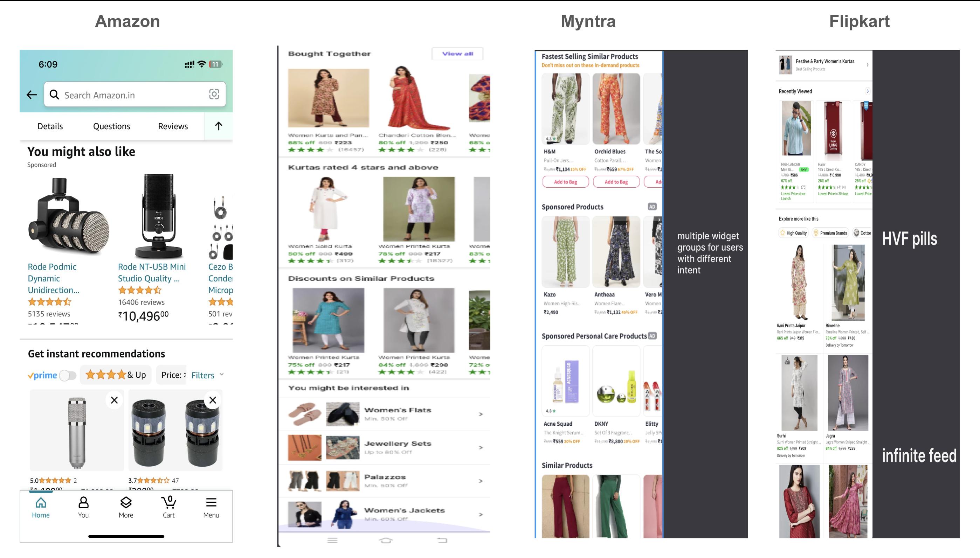The height and width of the screenshot is (558, 980).
Task: Switch to the Reviews tab
Action: click(173, 126)
